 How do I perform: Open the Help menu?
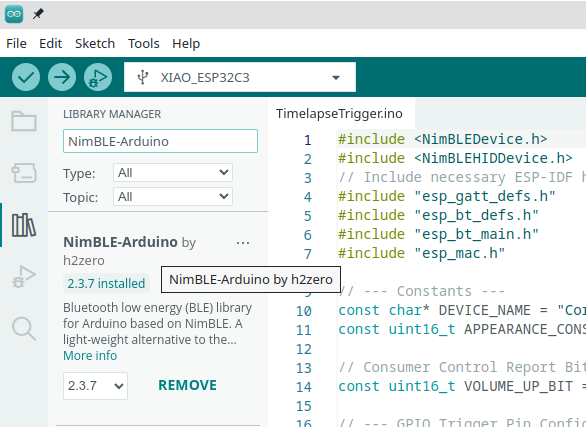[x=186, y=43]
